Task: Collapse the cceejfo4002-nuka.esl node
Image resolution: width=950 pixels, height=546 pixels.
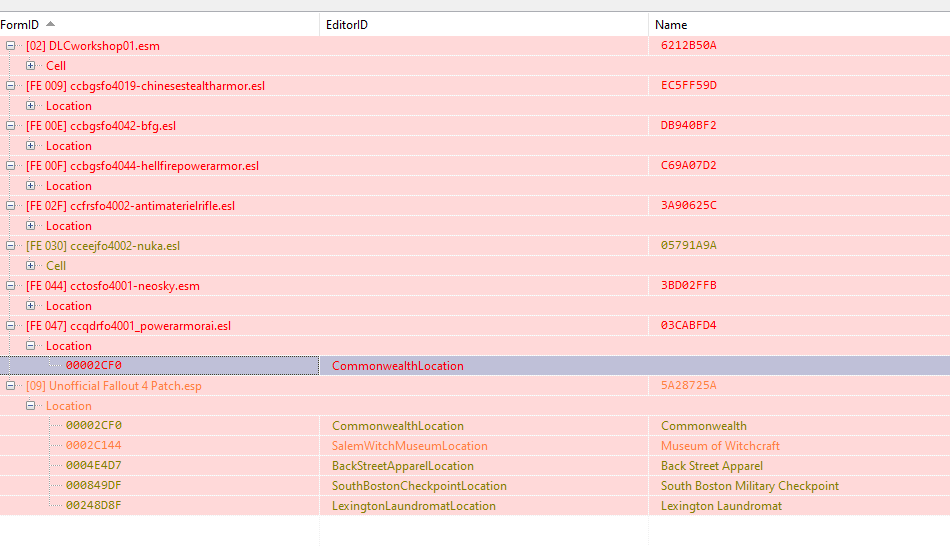Action: point(10,245)
